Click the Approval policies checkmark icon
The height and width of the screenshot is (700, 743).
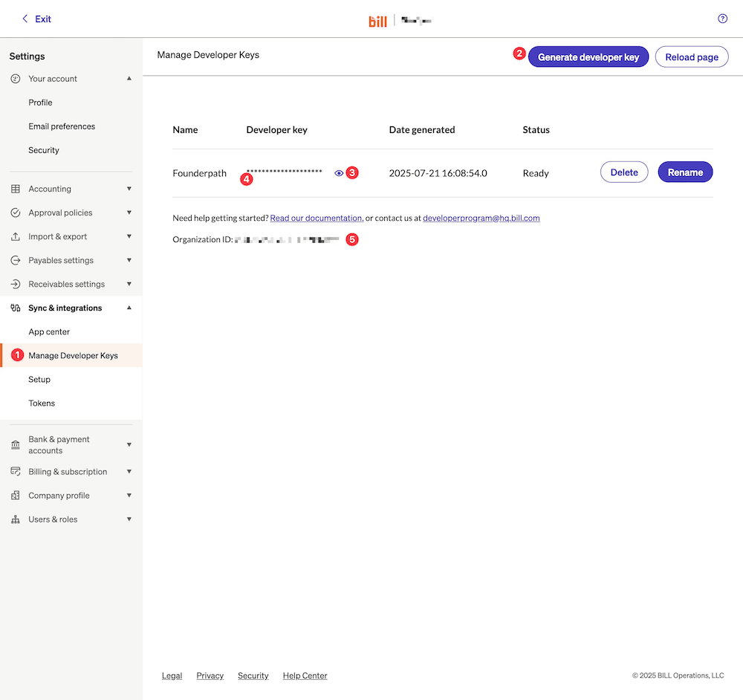tap(16, 213)
